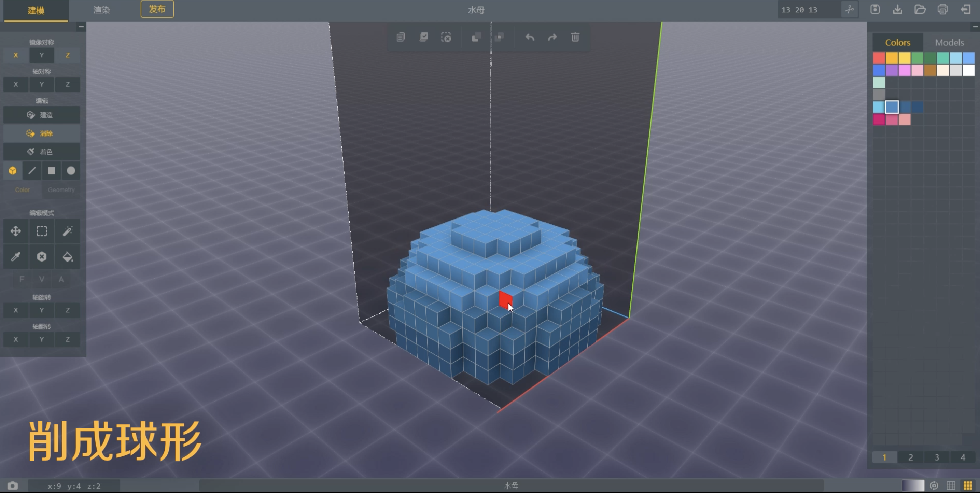This screenshot has height=493, width=980.
Task: Click the background gradient swatch in status bar
Action: [913, 486]
